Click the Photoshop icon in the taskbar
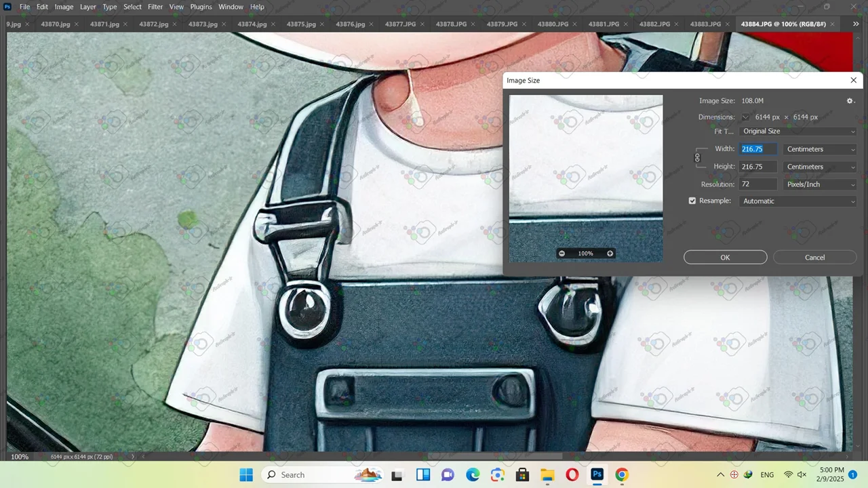Viewport: 868px width, 488px height. tap(597, 474)
